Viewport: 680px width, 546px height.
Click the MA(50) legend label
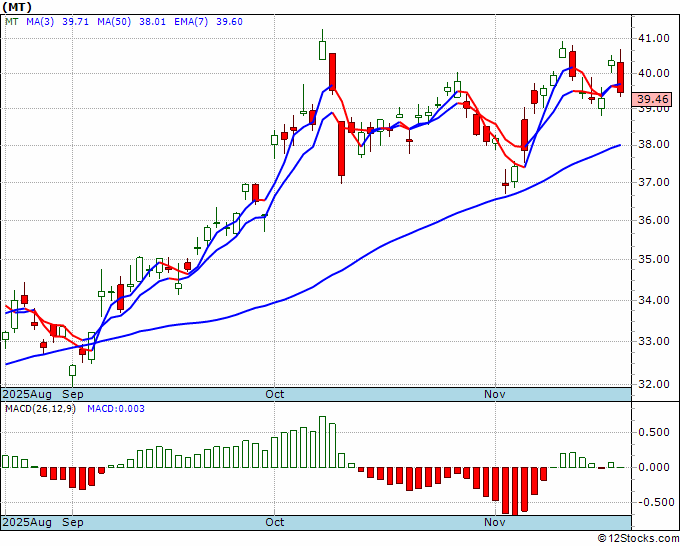point(114,22)
